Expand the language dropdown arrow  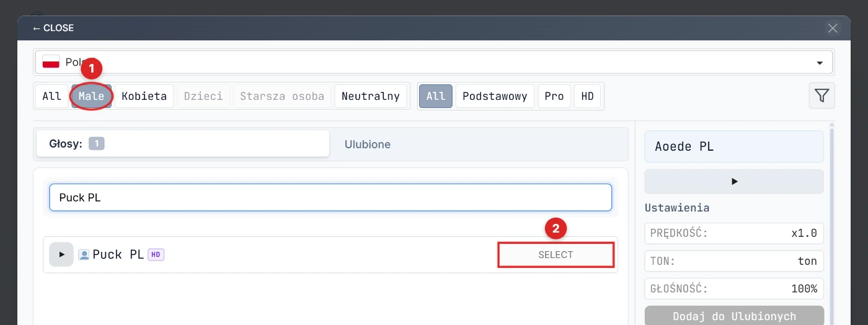click(820, 63)
